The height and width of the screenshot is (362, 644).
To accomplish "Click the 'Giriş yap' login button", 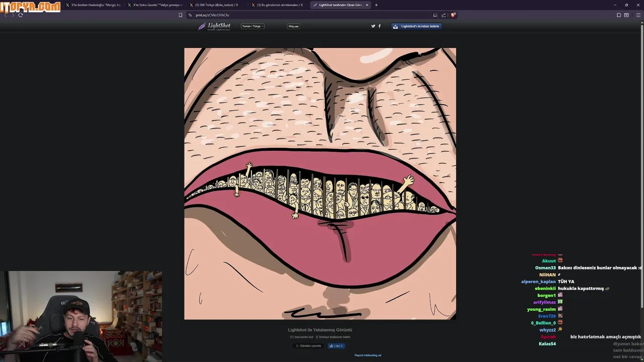I will click(293, 26).
